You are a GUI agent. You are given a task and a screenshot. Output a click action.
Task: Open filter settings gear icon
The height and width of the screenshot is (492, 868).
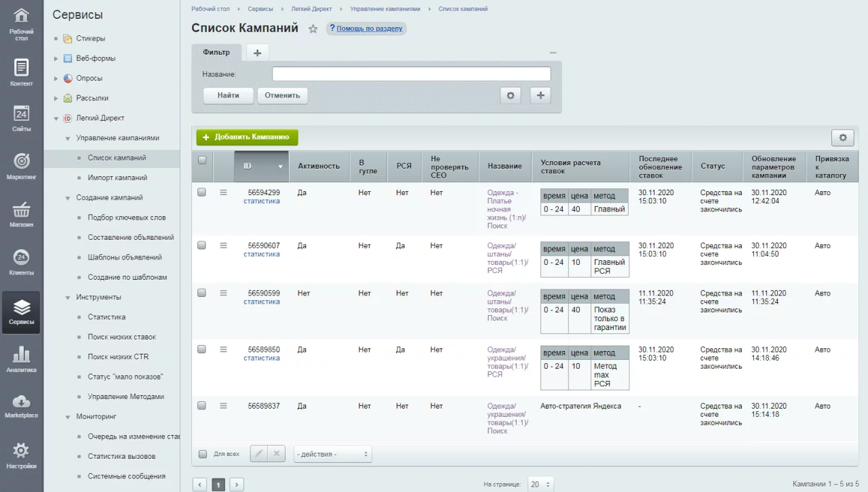pos(510,96)
